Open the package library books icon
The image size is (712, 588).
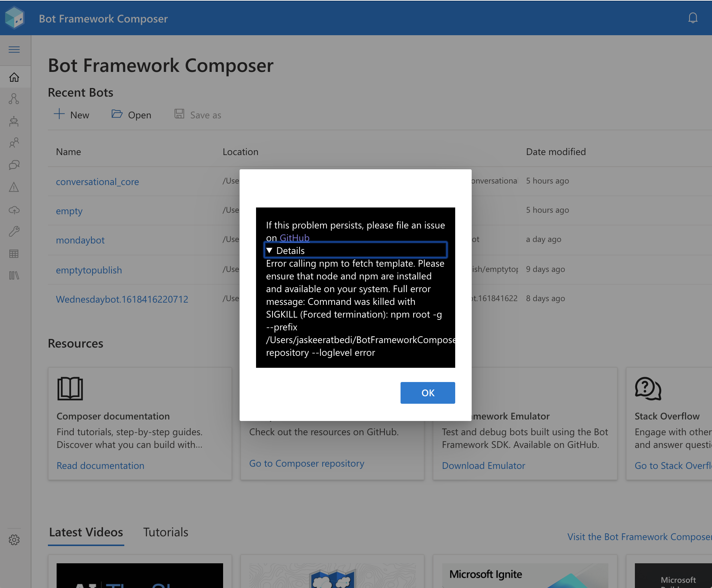point(14,276)
